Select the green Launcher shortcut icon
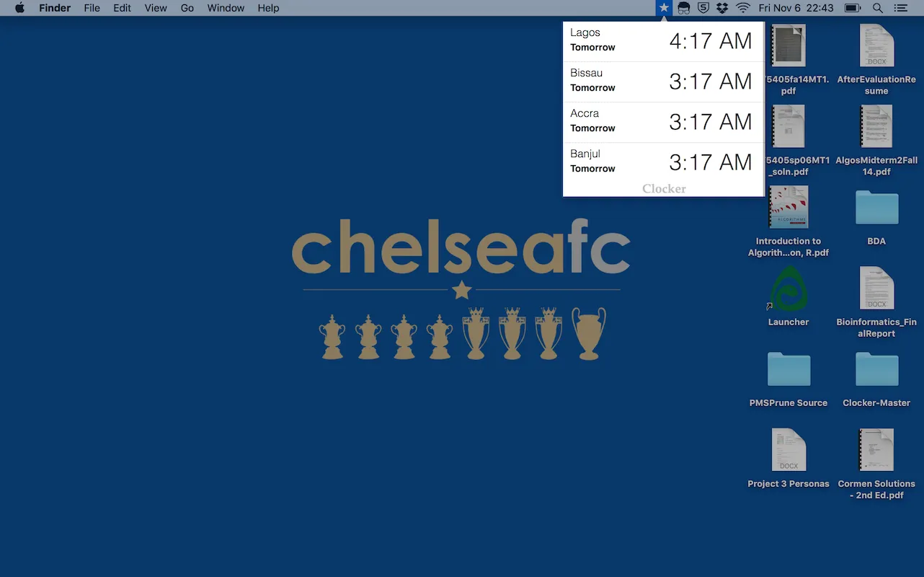Screen dimensions: 924x577 pos(788,288)
